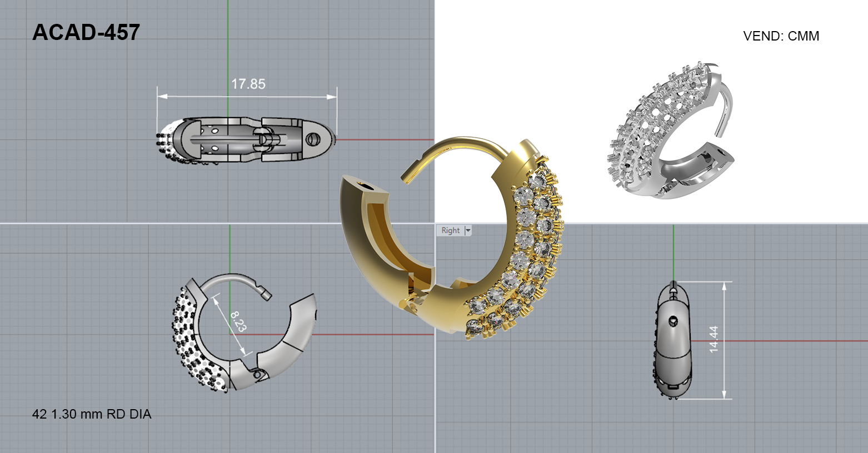Select the top-view earring model under 17.85
The height and width of the screenshot is (453, 868).
click(x=246, y=140)
